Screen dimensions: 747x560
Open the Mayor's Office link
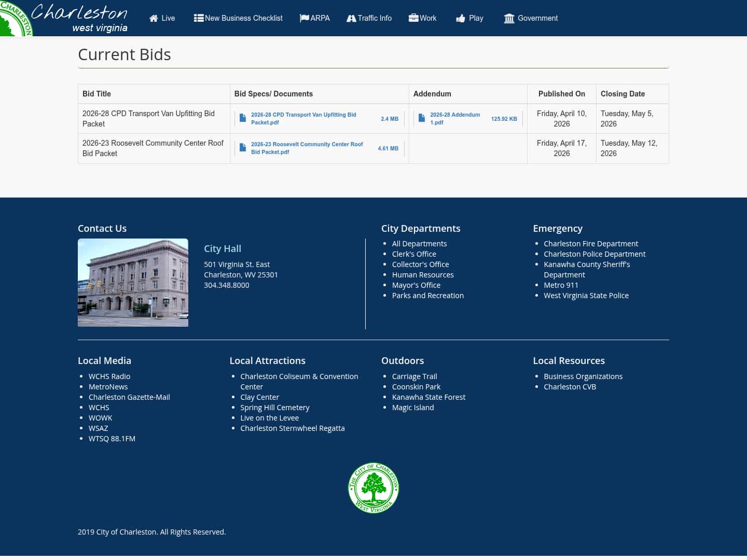(x=416, y=285)
